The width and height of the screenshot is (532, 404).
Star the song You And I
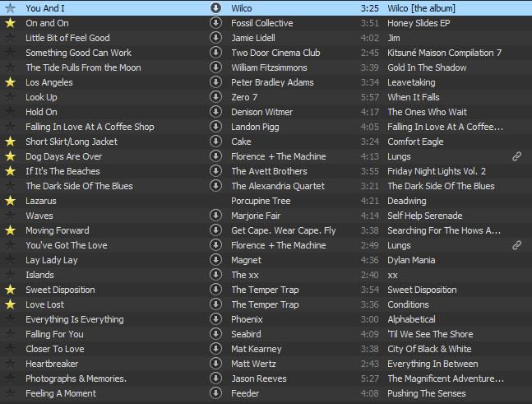[11, 7]
